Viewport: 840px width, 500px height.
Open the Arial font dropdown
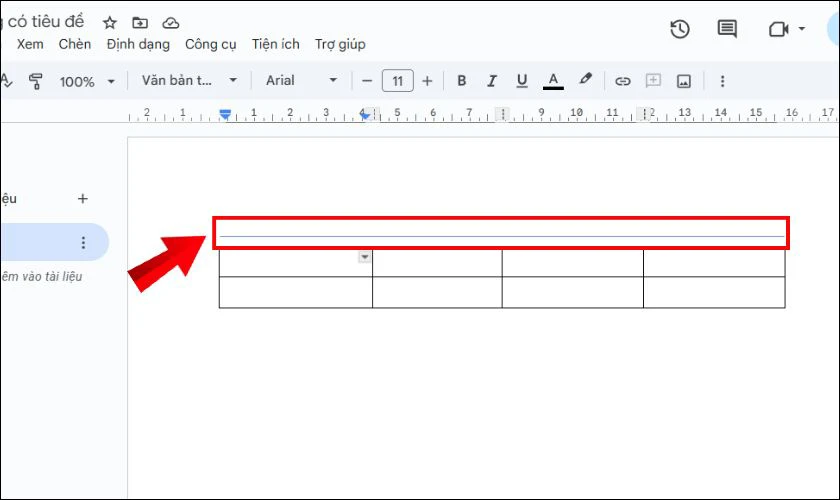[x=301, y=81]
